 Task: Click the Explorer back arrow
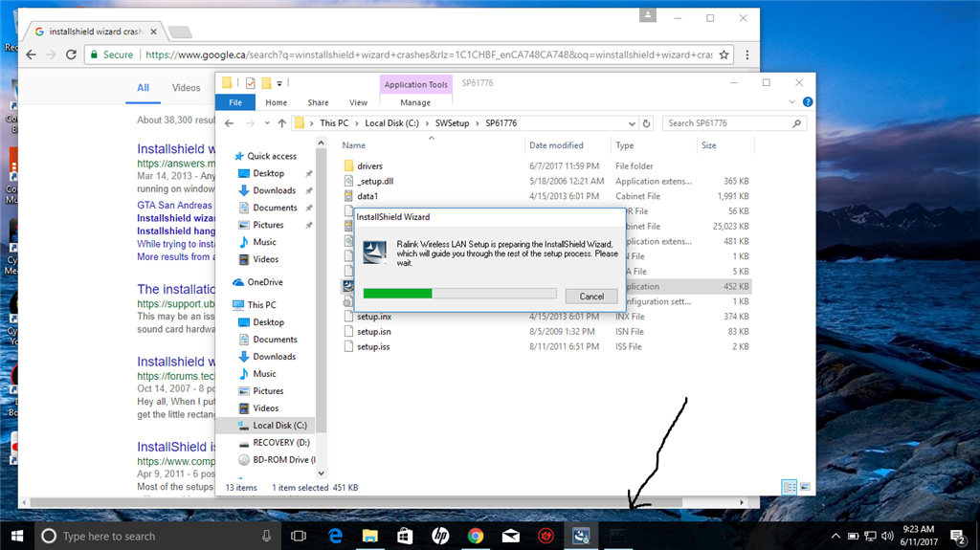(230, 123)
